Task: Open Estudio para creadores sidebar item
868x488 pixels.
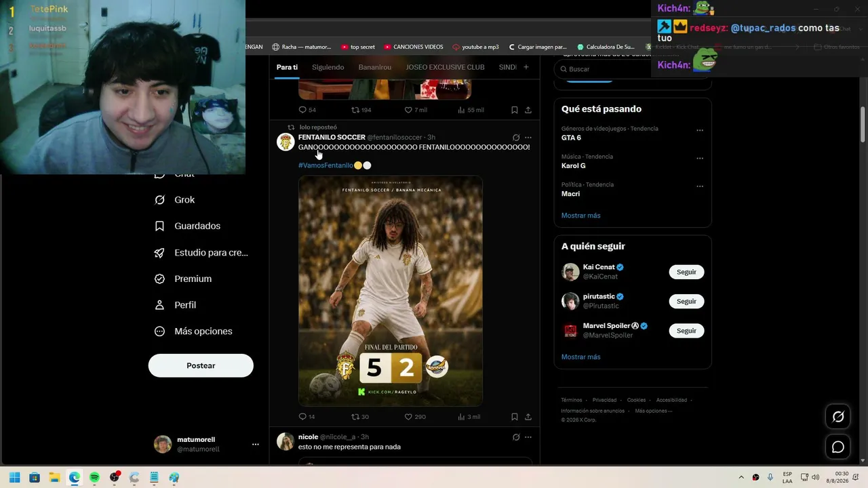Action: tap(201, 252)
